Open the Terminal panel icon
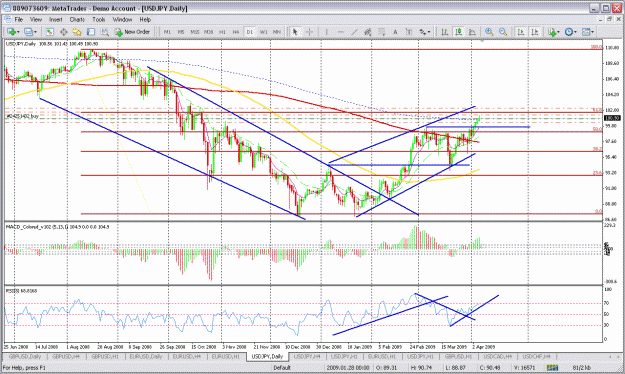Screen dimensions: 625x374 [91, 32]
